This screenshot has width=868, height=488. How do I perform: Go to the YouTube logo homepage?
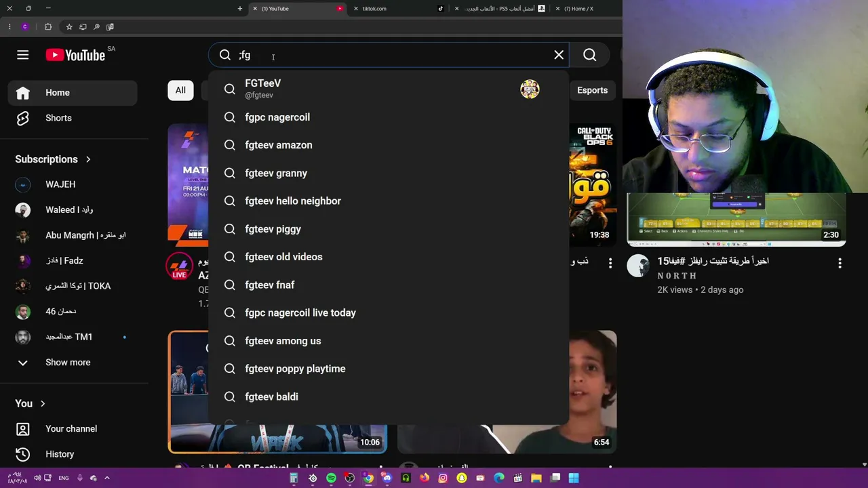coord(75,55)
